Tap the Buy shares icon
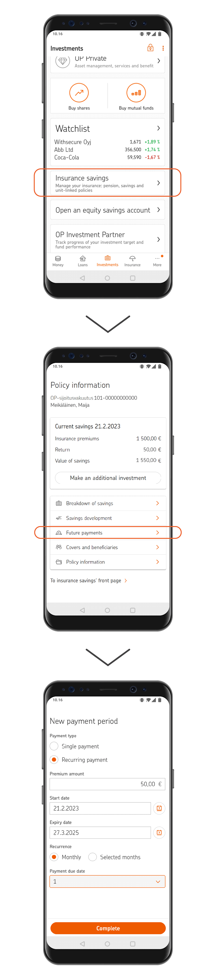 click(79, 93)
